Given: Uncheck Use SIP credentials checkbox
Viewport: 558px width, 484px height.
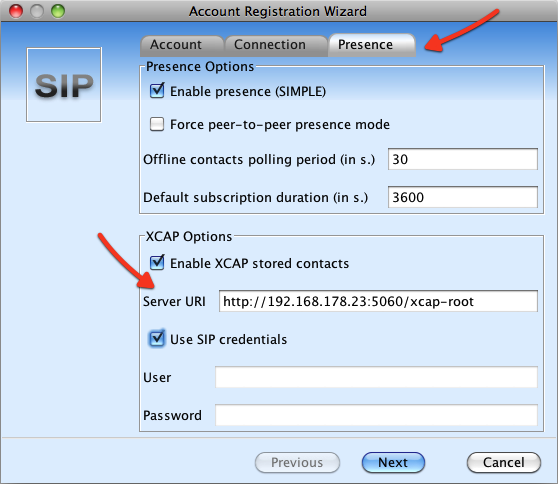Looking at the screenshot, I should [157, 339].
